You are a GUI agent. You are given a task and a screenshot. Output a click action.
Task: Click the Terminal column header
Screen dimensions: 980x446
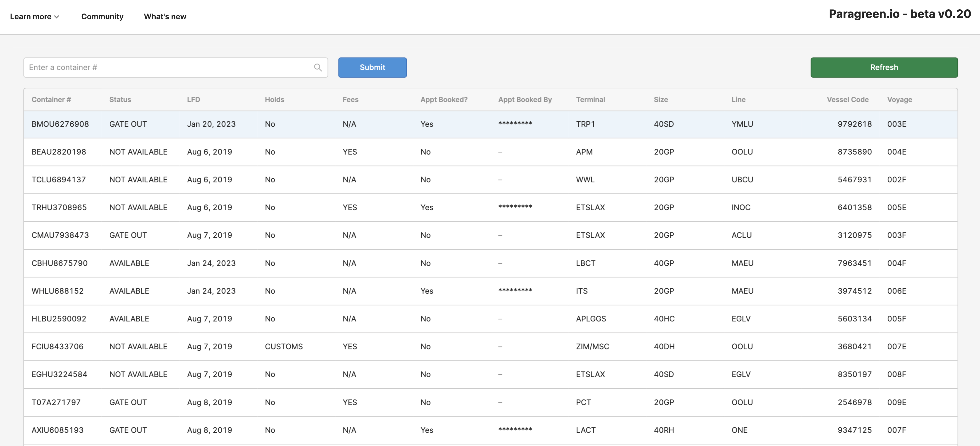[590, 99]
